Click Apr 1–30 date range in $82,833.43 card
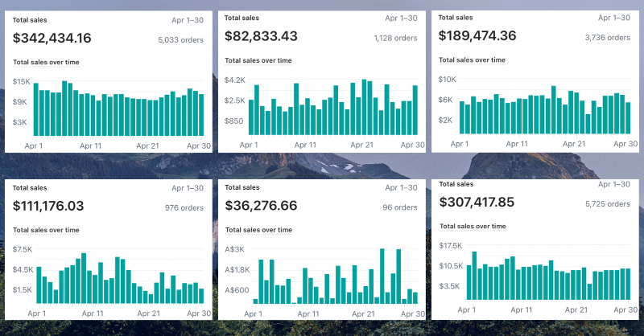This screenshot has height=336, width=644. (401, 18)
